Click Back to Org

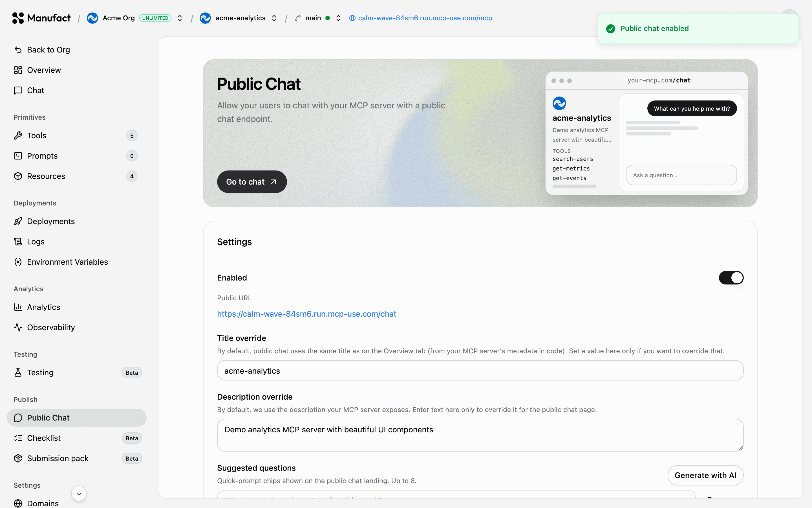[76, 50]
